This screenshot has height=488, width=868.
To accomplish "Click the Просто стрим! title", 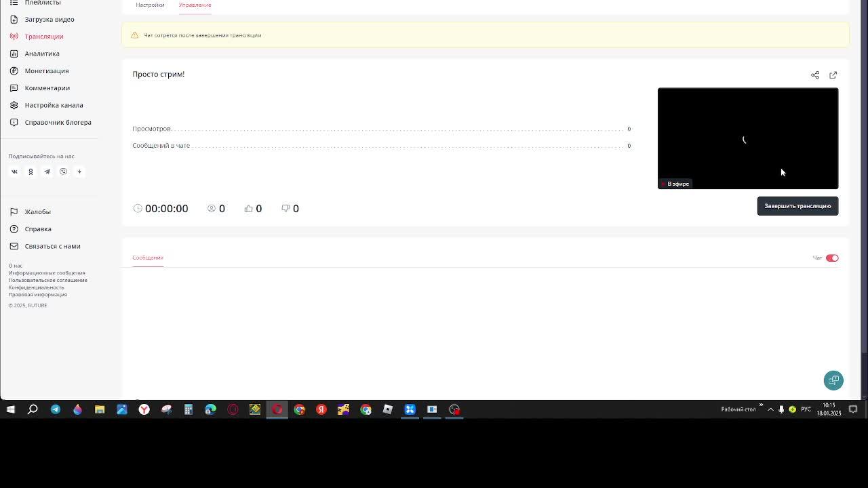I will 159,74.
